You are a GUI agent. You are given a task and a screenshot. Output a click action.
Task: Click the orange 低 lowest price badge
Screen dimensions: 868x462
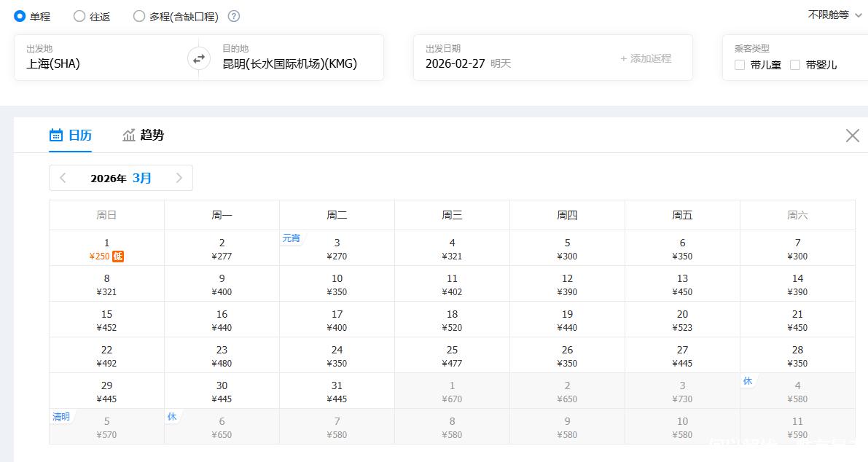(118, 257)
